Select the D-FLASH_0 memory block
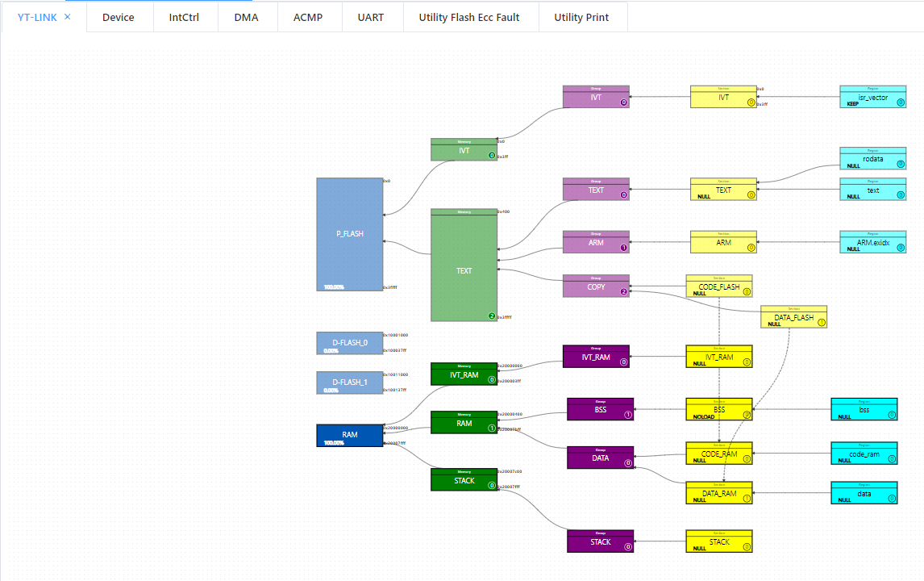924x581 pixels. (x=349, y=343)
